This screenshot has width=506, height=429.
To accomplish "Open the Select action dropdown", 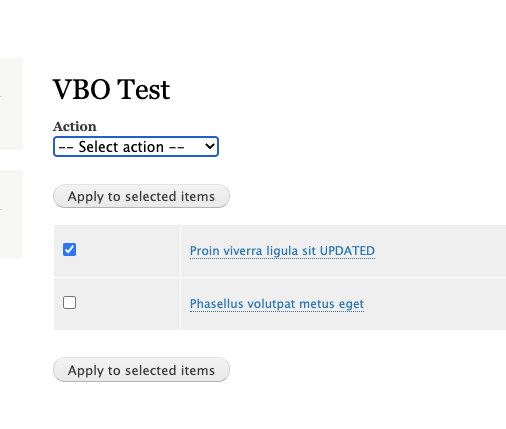I will (136, 147).
